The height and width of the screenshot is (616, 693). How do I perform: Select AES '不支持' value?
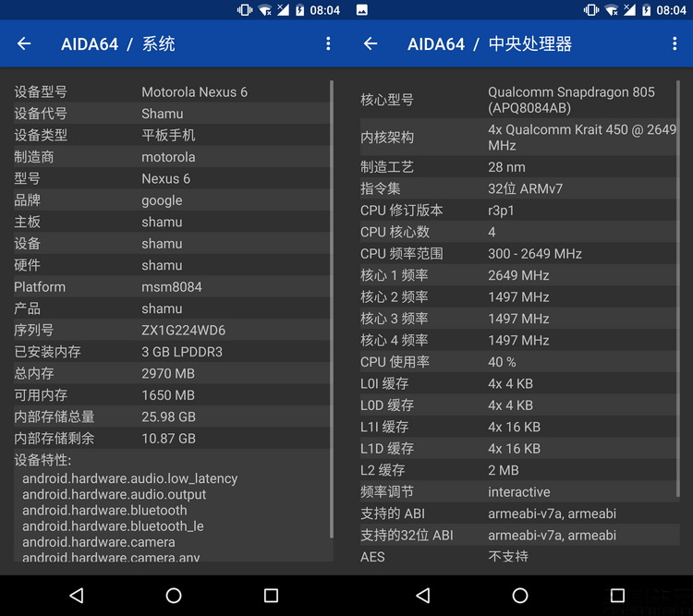coord(508,556)
